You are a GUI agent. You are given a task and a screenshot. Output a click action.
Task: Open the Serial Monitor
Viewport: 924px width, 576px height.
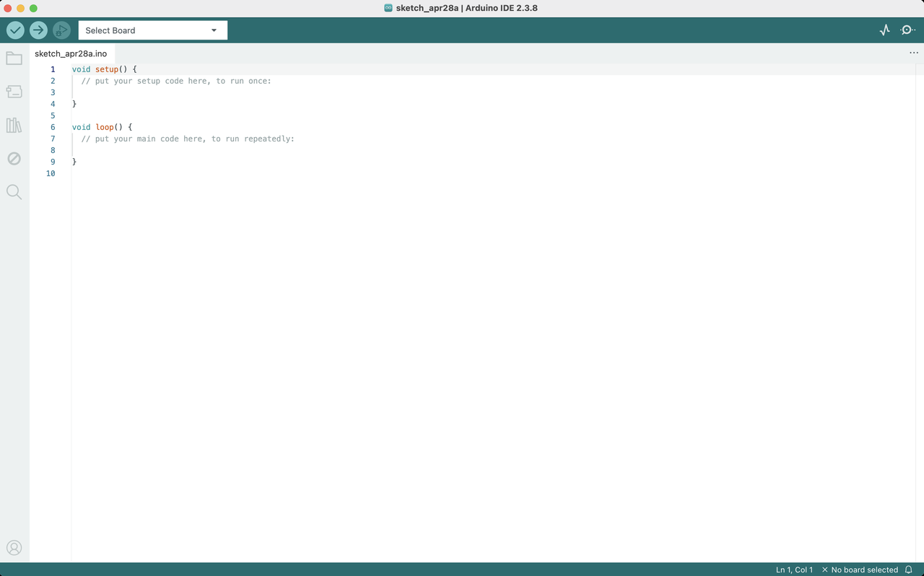(x=908, y=30)
